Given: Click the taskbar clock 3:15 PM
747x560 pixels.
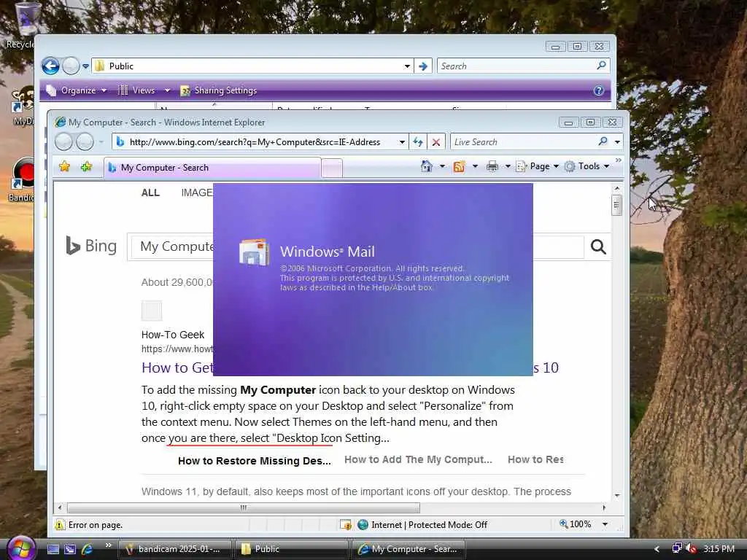Looking at the screenshot, I should (x=719, y=548).
